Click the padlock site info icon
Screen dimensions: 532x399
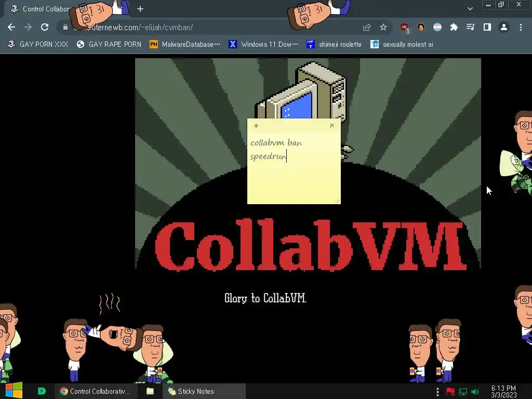click(65, 27)
